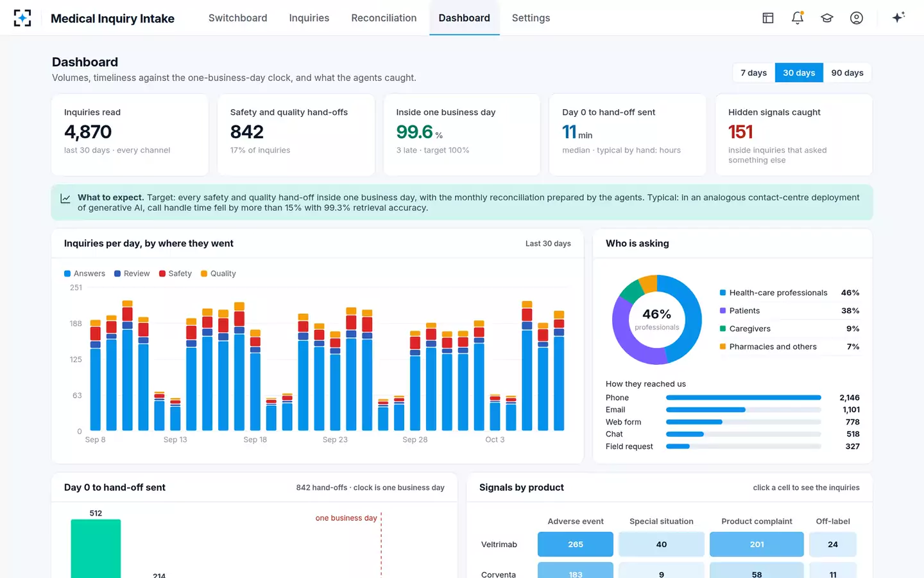Click the Inside one business day 99.6% card
The image size is (924, 578).
[x=462, y=135]
